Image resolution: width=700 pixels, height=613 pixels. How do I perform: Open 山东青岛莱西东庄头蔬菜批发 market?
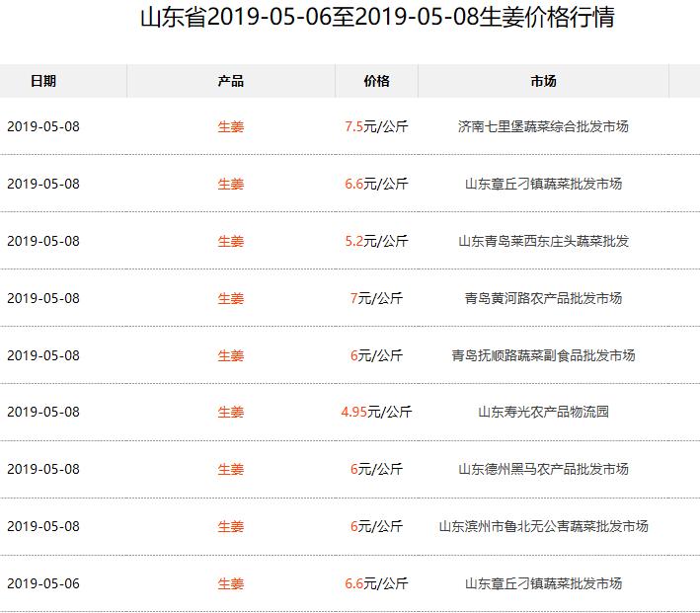(543, 241)
